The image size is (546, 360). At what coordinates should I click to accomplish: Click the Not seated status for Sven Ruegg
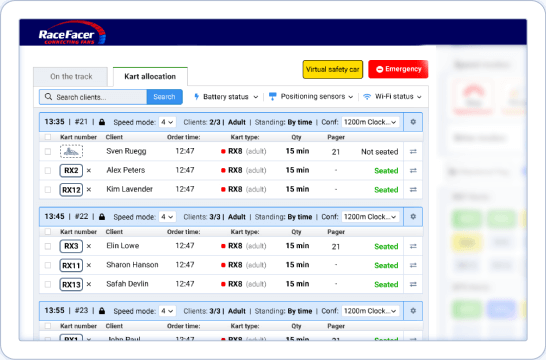pos(380,152)
